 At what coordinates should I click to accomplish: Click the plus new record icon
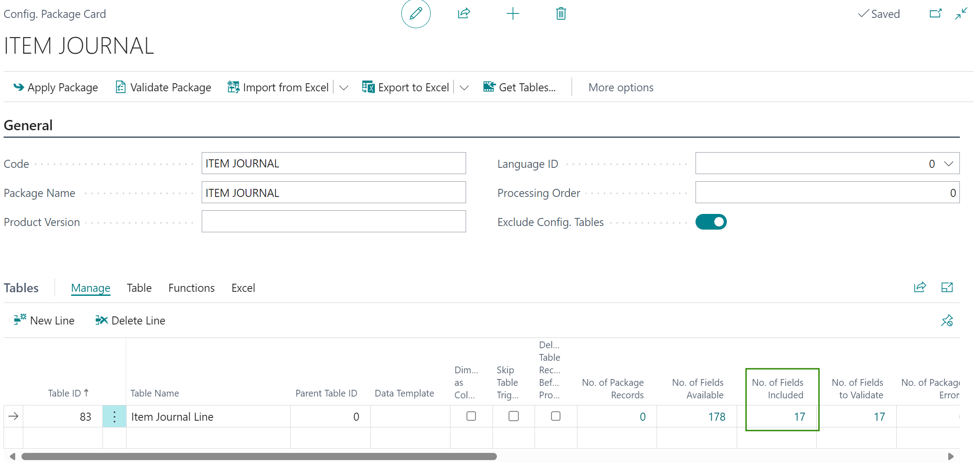513,14
